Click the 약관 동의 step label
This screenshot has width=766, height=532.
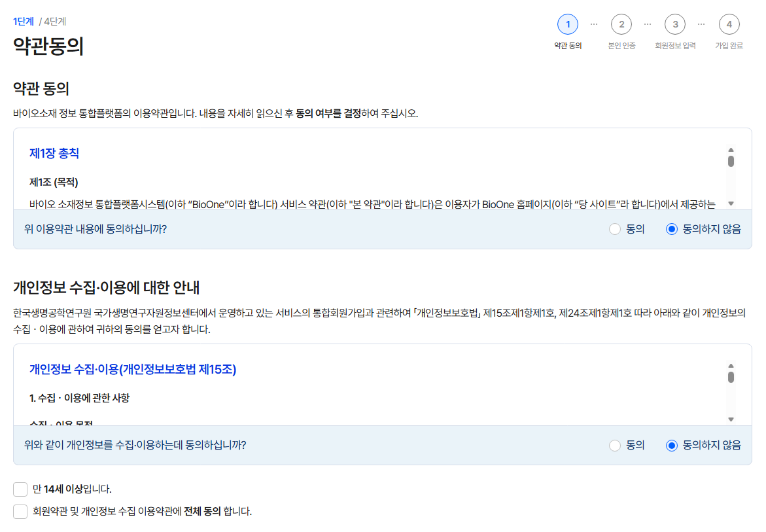(x=568, y=45)
